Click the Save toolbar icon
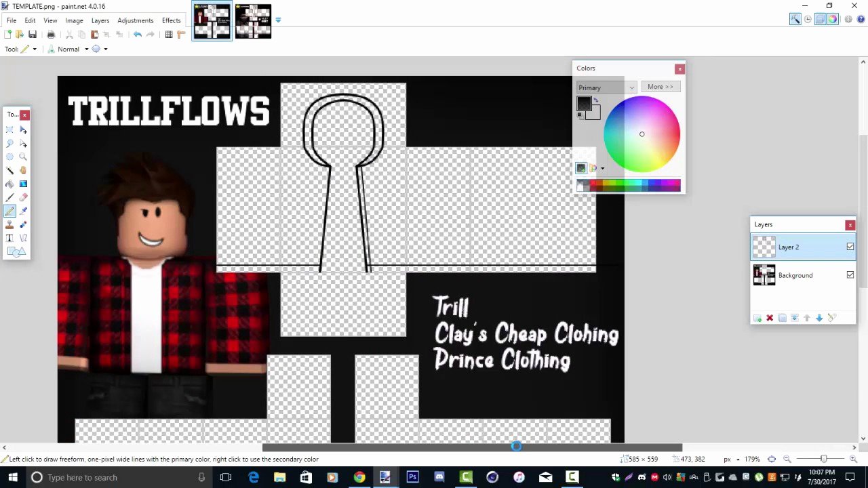The width and height of the screenshot is (868, 488). coord(32,35)
